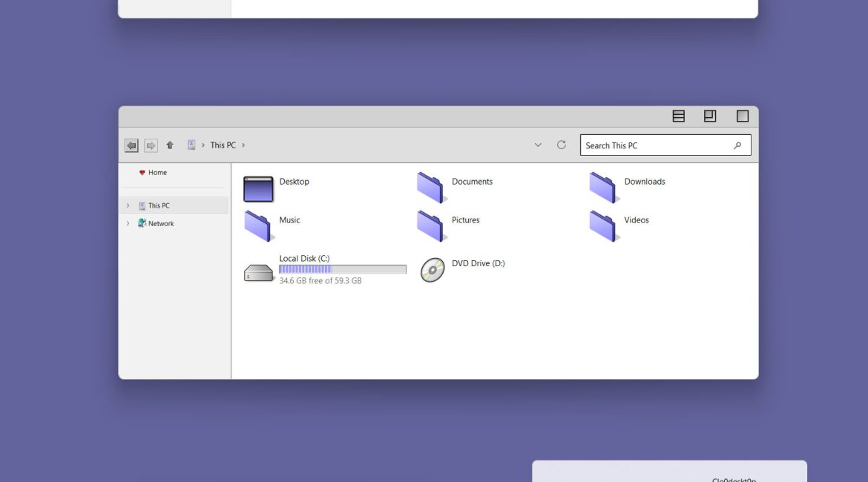Select Home in navigation pane
868x482 pixels.
pyautogui.click(x=157, y=173)
